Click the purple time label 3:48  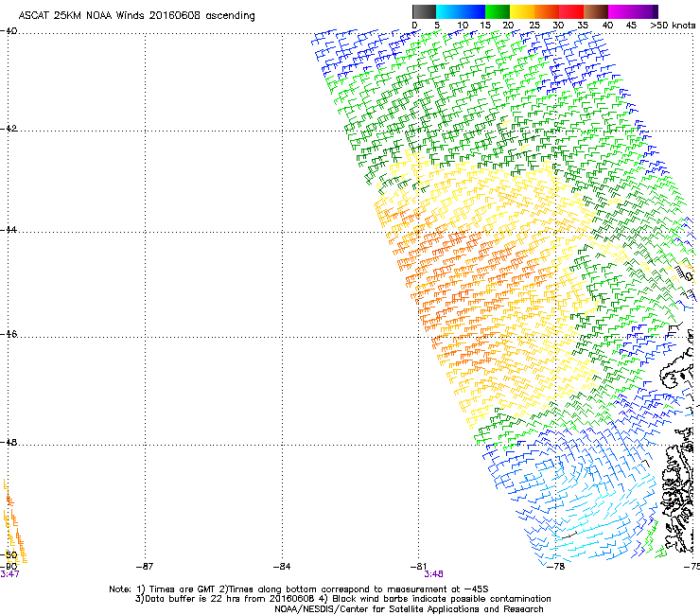point(433,574)
